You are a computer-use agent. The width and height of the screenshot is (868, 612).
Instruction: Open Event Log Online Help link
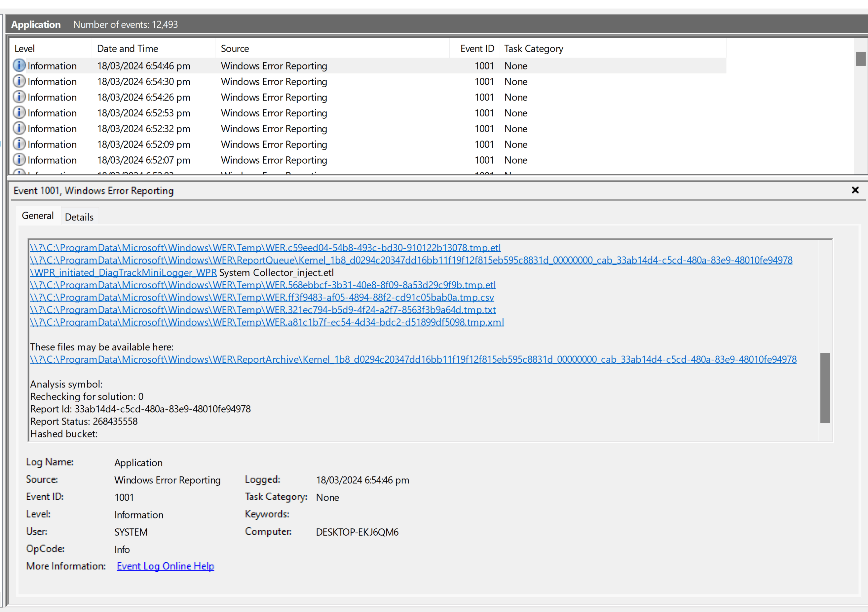[165, 566]
